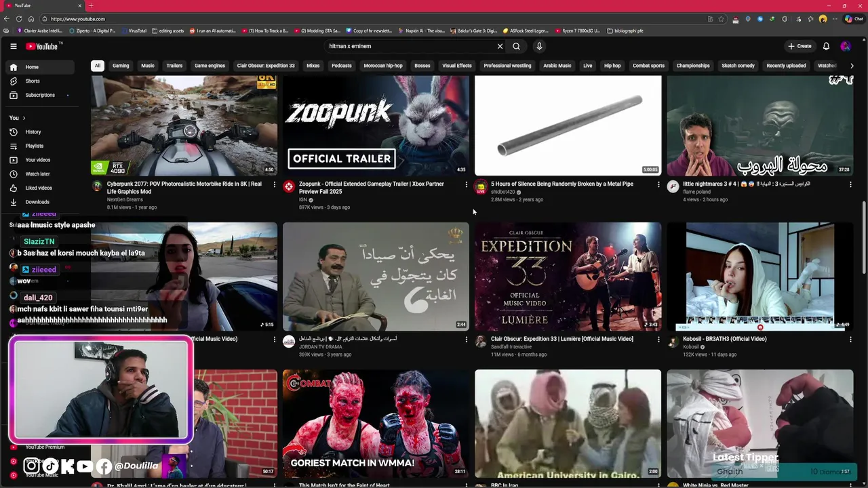This screenshot has height=488, width=868.
Task: Open more options for little nightmares video
Action: pyautogui.click(x=850, y=184)
